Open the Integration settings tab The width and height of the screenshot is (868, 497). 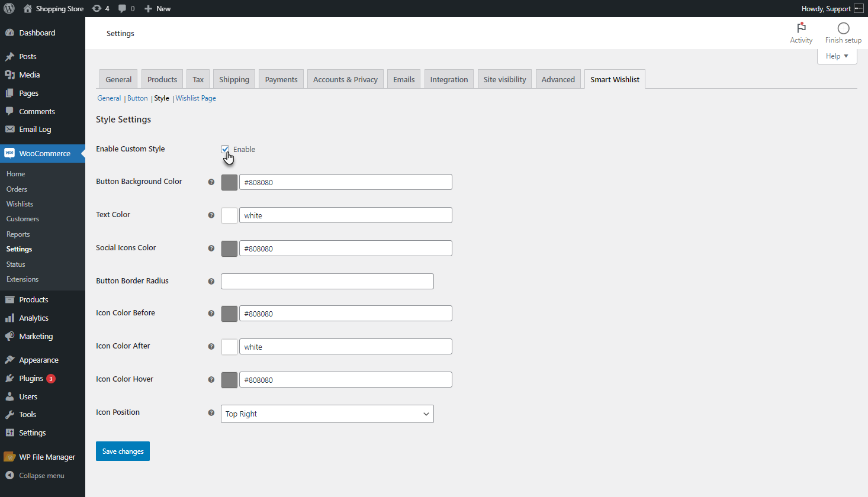[449, 79]
